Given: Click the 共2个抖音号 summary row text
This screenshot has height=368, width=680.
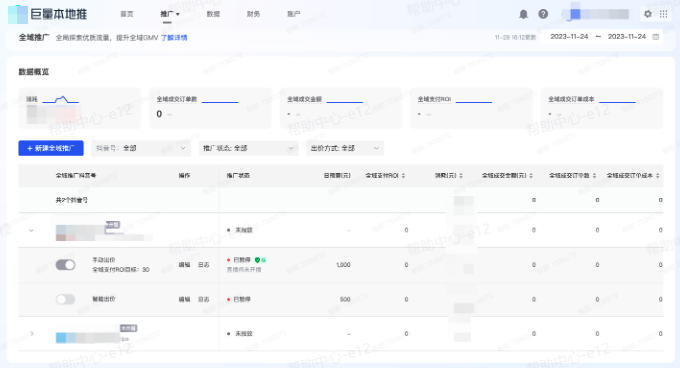Looking at the screenshot, I should click(72, 200).
